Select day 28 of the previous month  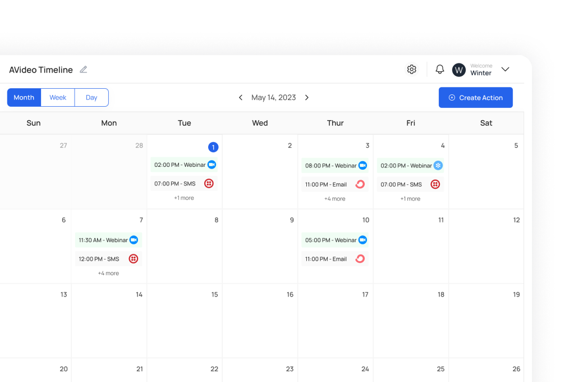pos(139,145)
